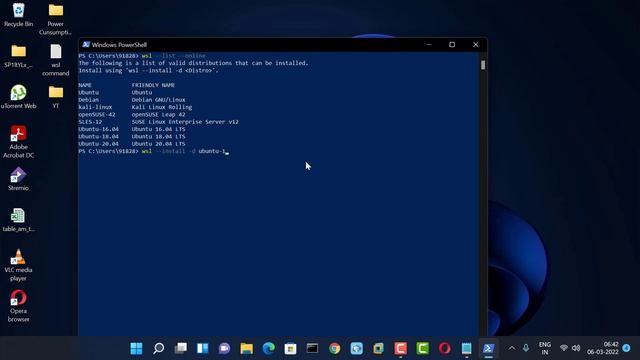Click the 'Ubuntu-16.04' name entry
640x360 pixels.
[98, 129]
